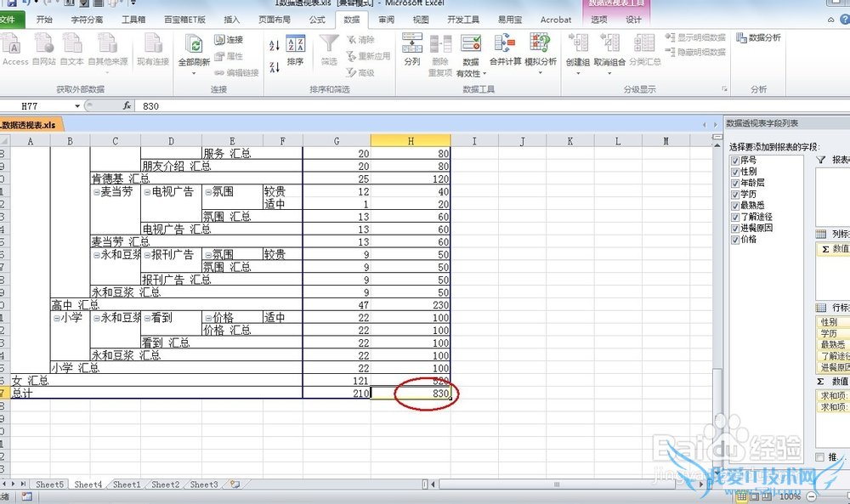Select the Sheet4 worksheet tab
The width and height of the screenshot is (850, 504).
pos(88,484)
